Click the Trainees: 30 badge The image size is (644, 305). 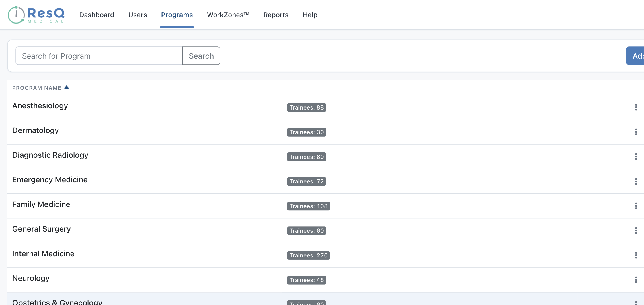[307, 132]
